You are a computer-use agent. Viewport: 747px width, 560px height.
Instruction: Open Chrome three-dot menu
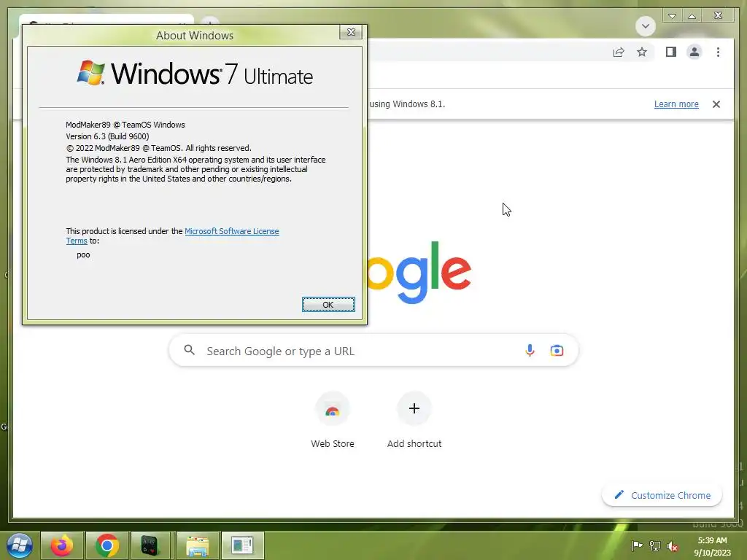click(718, 52)
